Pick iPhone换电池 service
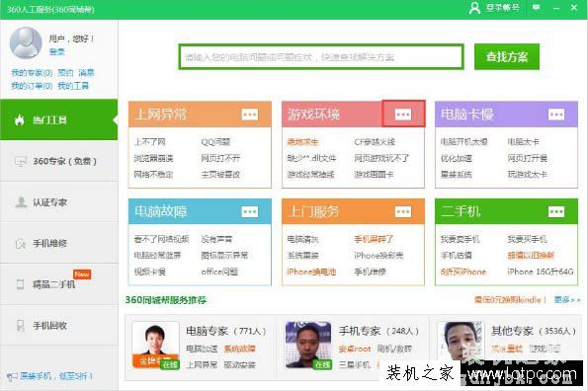The height and width of the screenshot is (391, 588). click(x=311, y=272)
